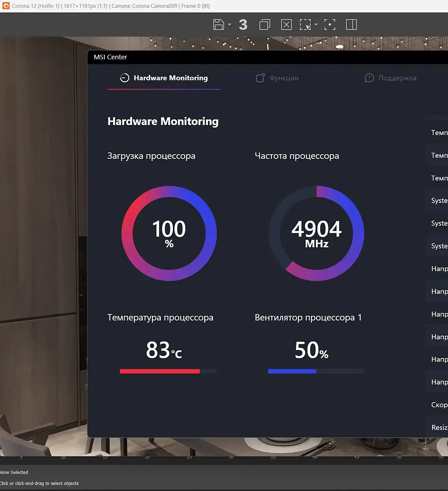Switch to the Hardware Monitoring tab
448x491 pixels.
[164, 78]
